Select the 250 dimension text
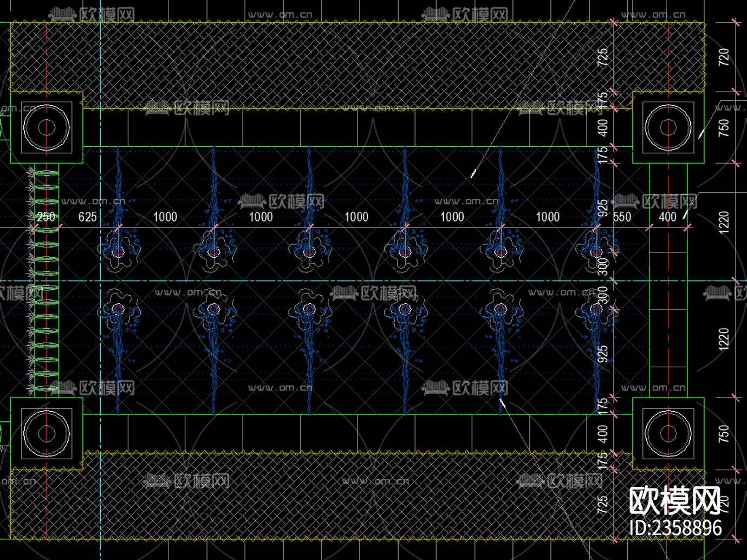747x560 pixels. (x=46, y=217)
